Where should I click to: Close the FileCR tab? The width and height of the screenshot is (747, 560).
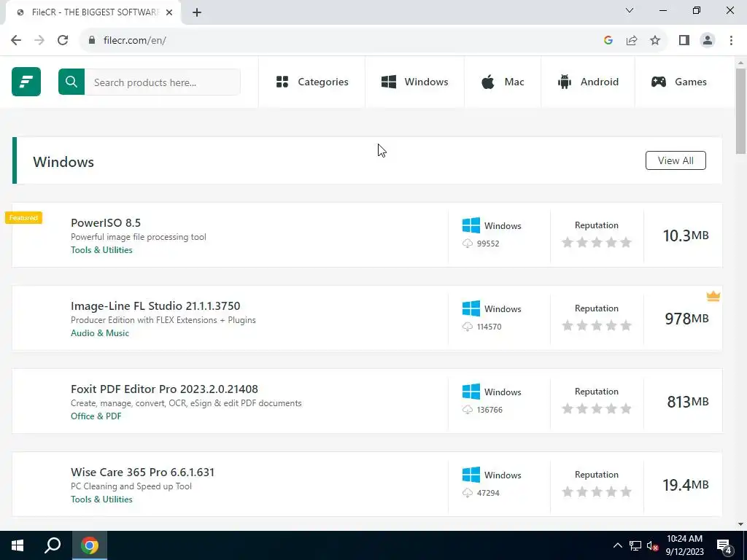pos(169,12)
